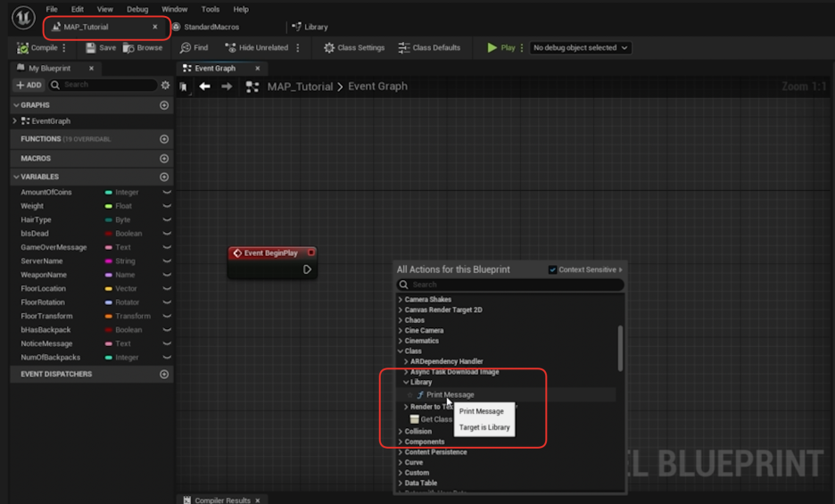835x504 pixels.
Task: Click the FloorLocation Vector type color pill
Action: pyautogui.click(x=109, y=289)
